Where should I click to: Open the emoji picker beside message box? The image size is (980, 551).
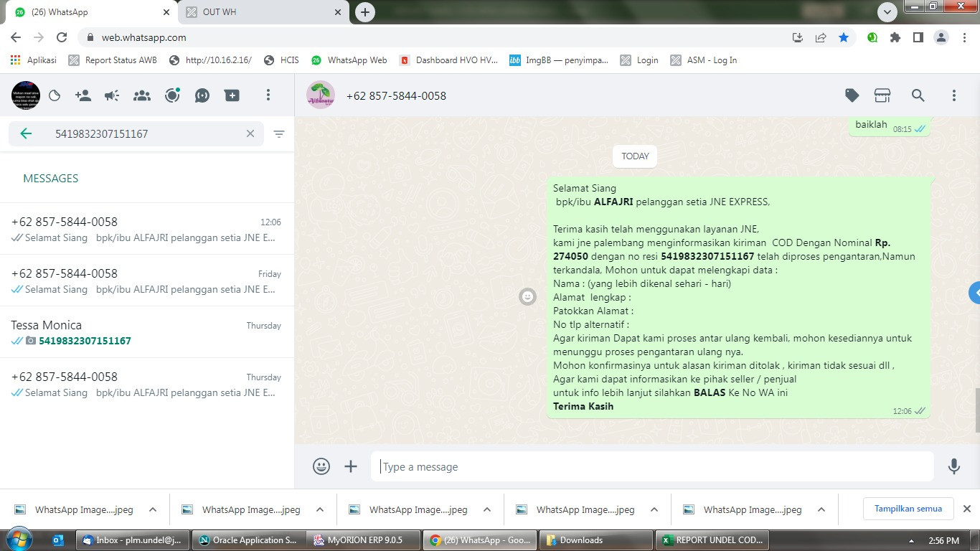pyautogui.click(x=321, y=466)
